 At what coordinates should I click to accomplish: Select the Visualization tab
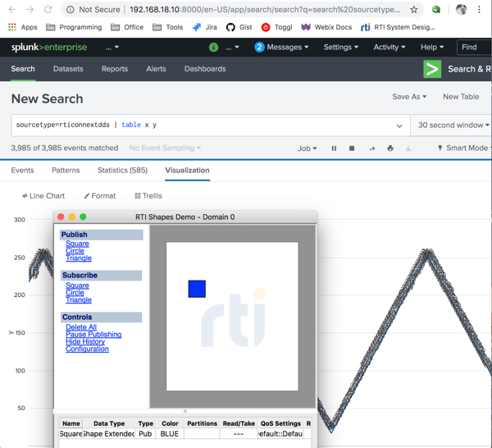tap(187, 170)
